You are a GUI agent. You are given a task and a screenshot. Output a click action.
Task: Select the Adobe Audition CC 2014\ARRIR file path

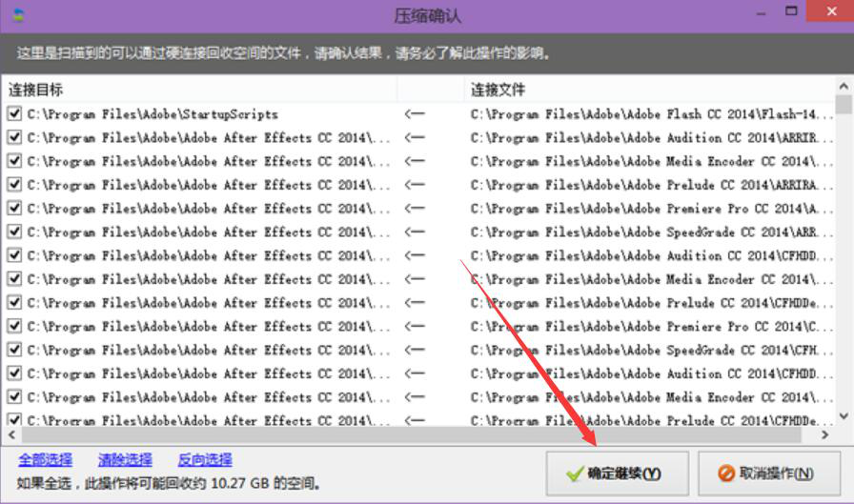tap(651, 138)
